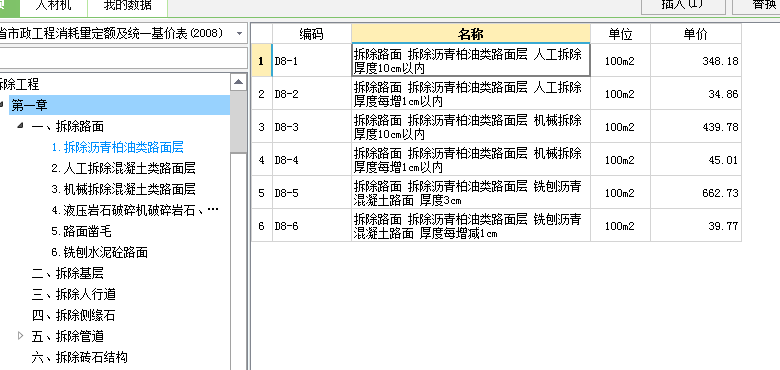Select 四、拆除侧缘石 tree item
Viewport: 780px width, 370px height.
tap(74, 315)
